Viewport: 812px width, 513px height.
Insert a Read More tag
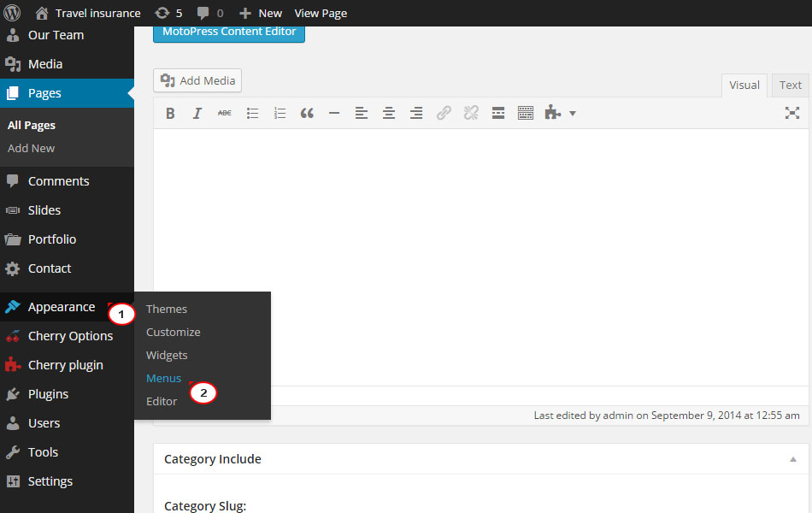tap(498, 113)
